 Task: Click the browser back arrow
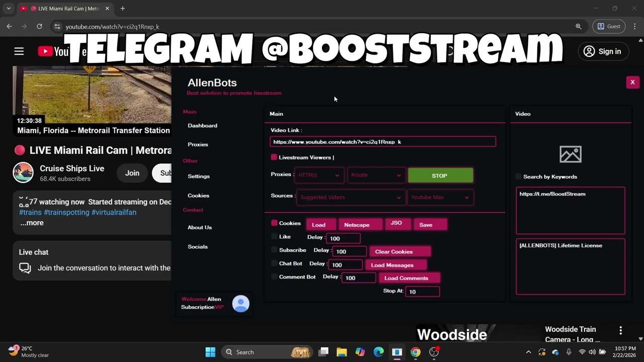9,27
